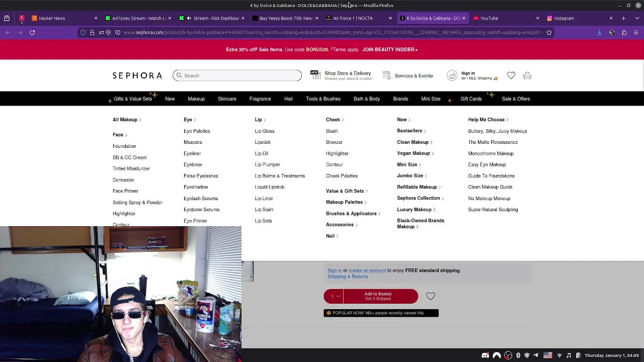The height and width of the screenshot is (362, 644).
Task: Open Black-Owned Brands Makeup
Action: click(421, 224)
